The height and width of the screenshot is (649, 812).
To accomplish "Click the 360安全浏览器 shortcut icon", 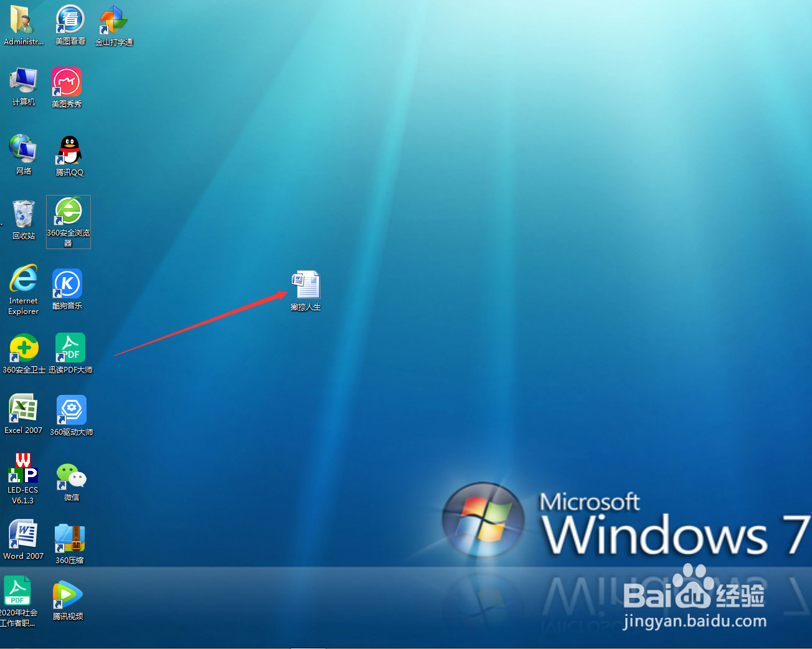I will point(68,211).
